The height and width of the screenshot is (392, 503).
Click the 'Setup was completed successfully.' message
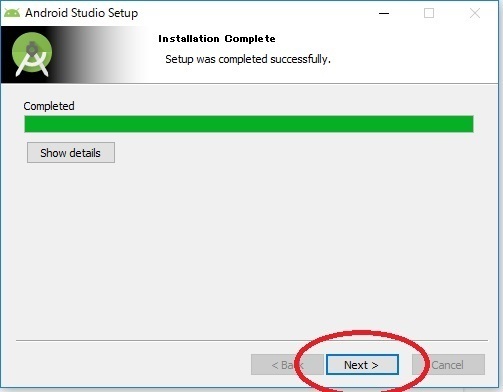coord(248,59)
